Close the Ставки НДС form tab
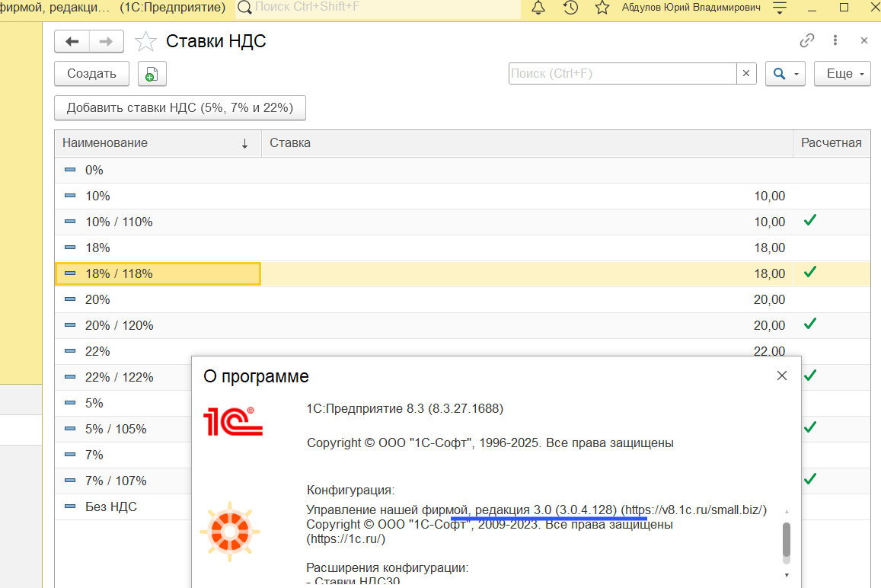Image resolution: width=881 pixels, height=588 pixels. (864, 40)
